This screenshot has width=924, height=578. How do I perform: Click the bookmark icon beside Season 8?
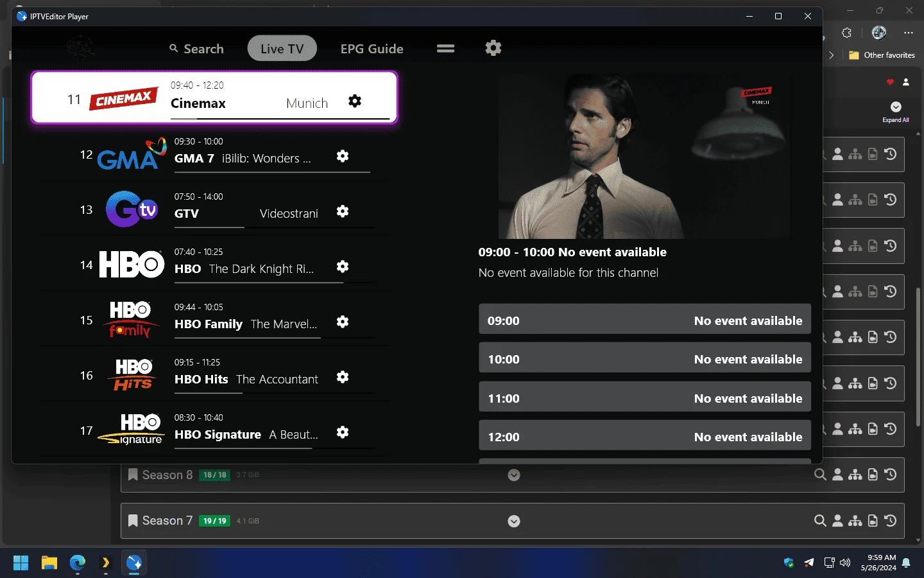click(x=133, y=475)
